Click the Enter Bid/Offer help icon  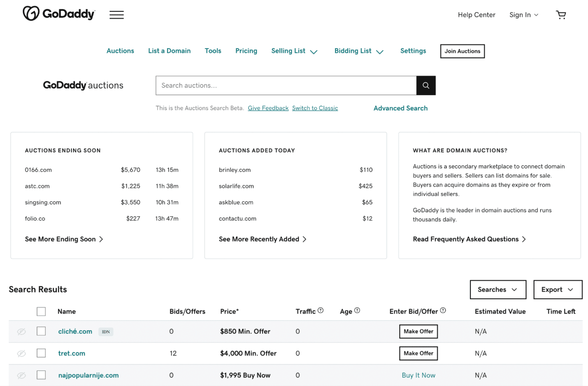(x=443, y=310)
